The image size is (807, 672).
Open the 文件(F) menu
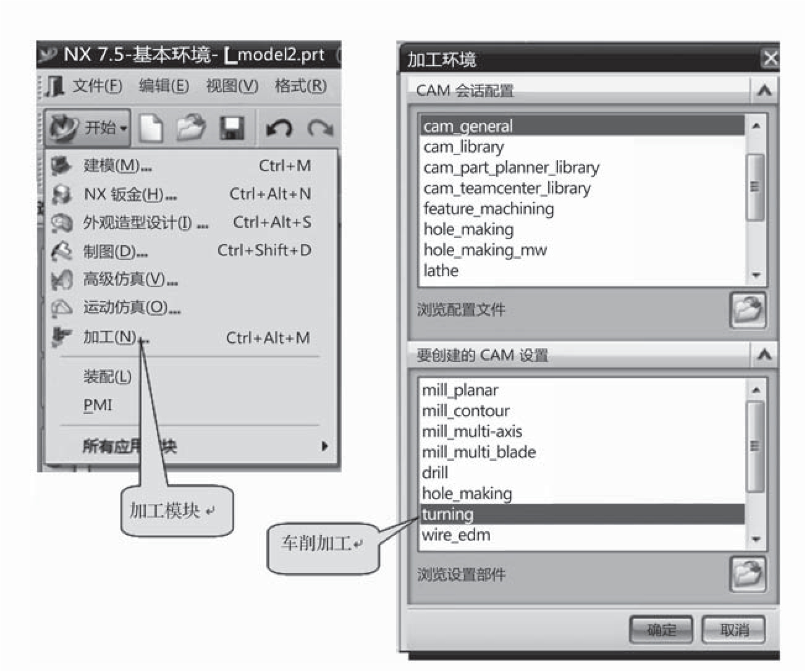tap(97, 86)
